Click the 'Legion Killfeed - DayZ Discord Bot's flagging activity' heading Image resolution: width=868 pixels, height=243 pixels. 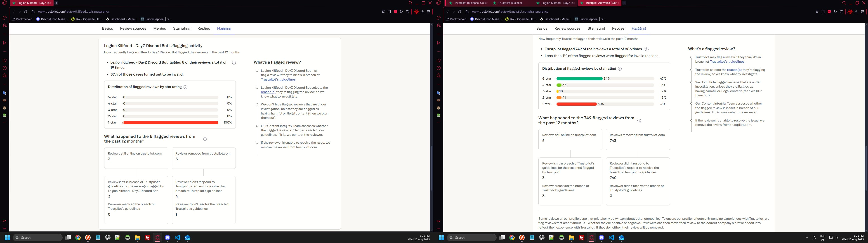(153, 46)
